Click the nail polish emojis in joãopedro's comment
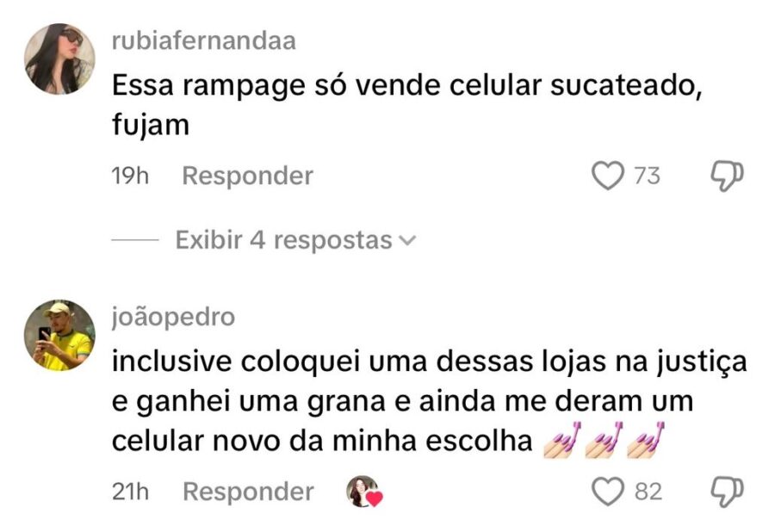 click(x=607, y=441)
